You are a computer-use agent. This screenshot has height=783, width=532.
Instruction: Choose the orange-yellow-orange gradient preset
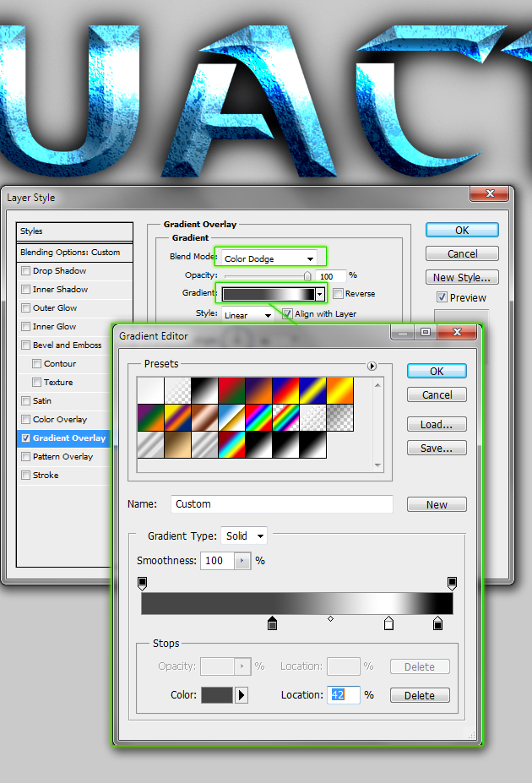pos(339,390)
